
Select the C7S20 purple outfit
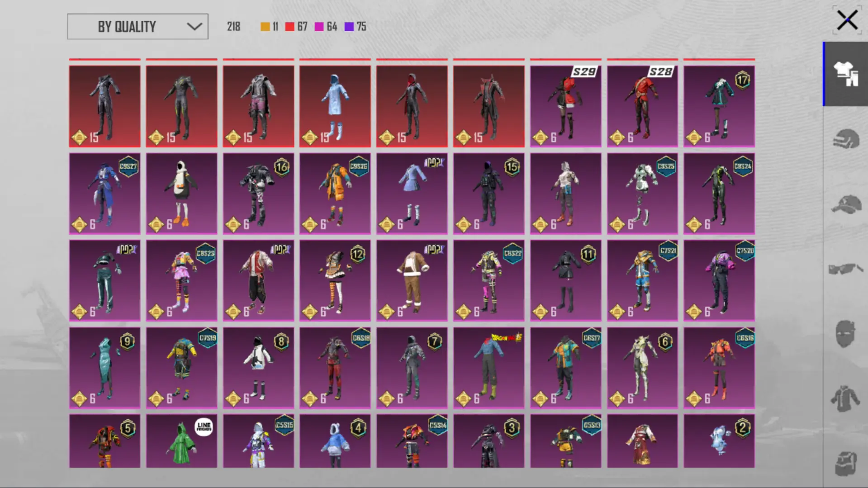click(x=719, y=281)
